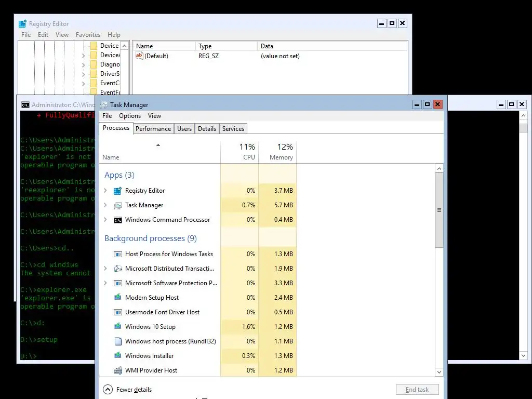This screenshot has height=399, width=532.
Task: Expand Diagno key in Registry tree
Action: [x=84, y=65]
